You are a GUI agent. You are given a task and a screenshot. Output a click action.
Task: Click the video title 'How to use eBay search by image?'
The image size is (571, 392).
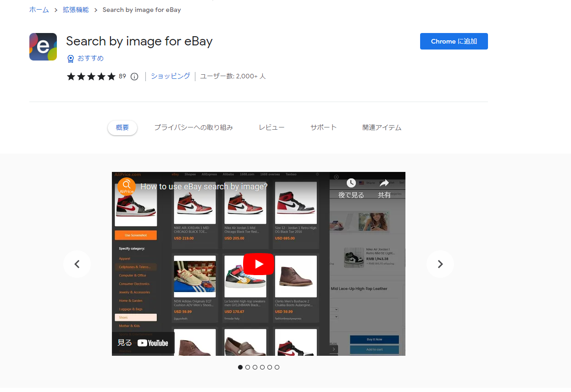[x=204, y=187]
